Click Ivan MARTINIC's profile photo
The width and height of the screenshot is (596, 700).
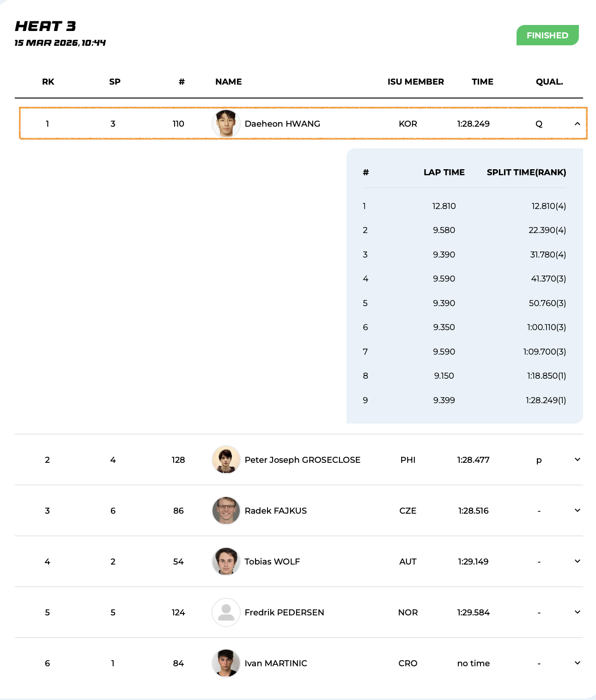pyautogui.click(x=226, y=663)
